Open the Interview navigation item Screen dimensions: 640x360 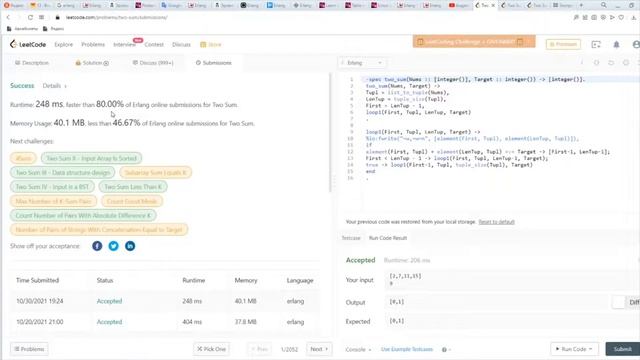pyautogui.click(x=124, y=44)
